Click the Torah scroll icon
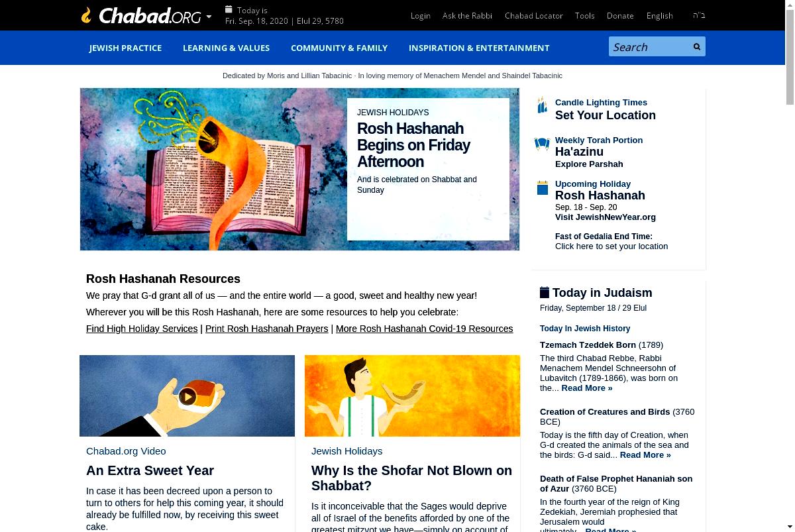 [x=542, y=144]
